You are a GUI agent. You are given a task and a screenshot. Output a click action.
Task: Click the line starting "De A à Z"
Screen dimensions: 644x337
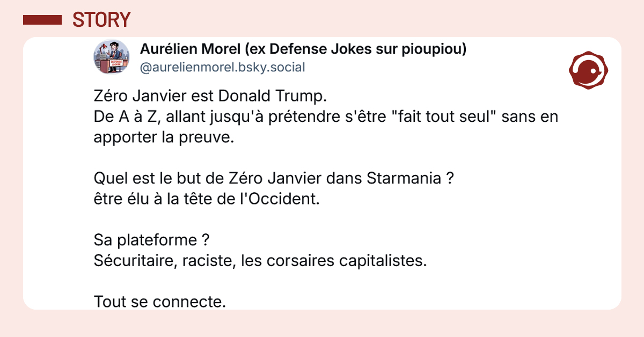326,116
